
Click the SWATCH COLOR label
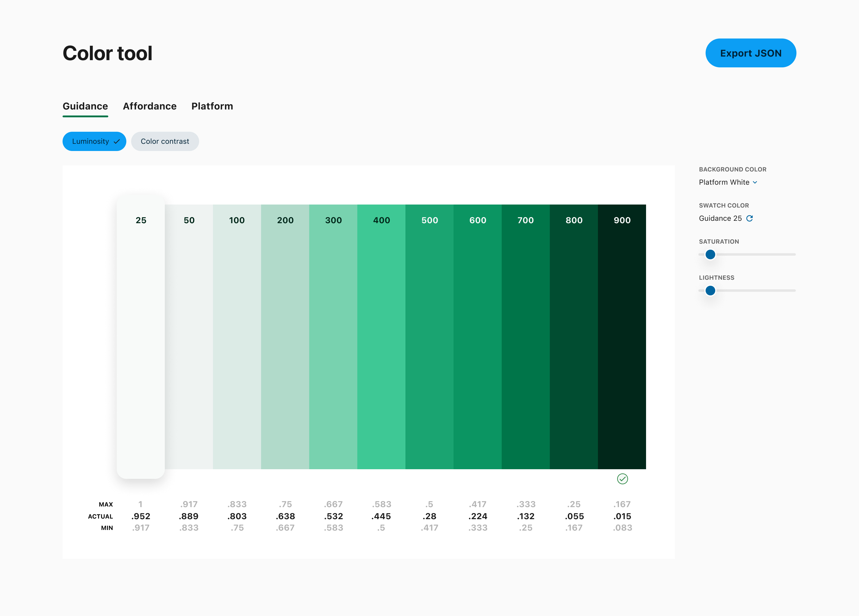pyautogui.click(x=724, y=205)
